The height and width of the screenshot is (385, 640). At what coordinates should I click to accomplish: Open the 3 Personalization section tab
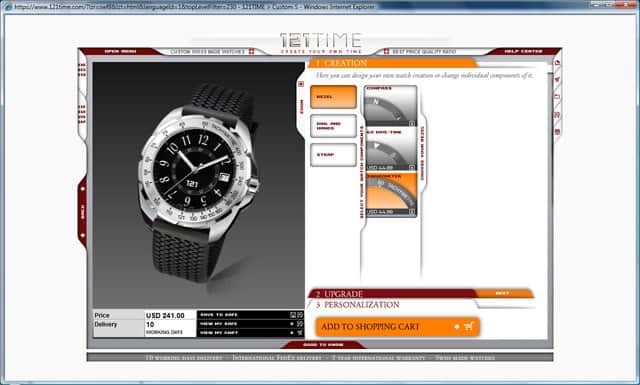coord(392,305)
